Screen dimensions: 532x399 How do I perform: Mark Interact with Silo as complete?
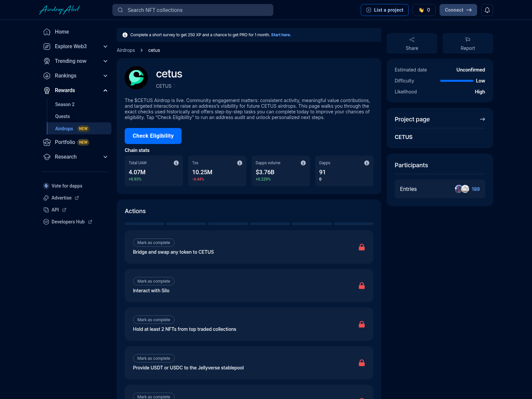pyautogui.click(x=153, y=281)
